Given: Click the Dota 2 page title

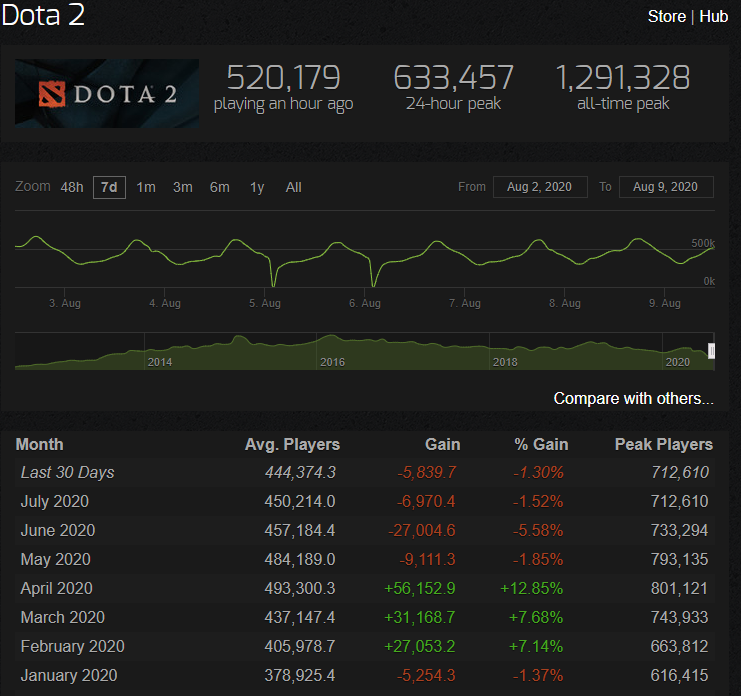Looking at the screenshot, I should point(43,15).
